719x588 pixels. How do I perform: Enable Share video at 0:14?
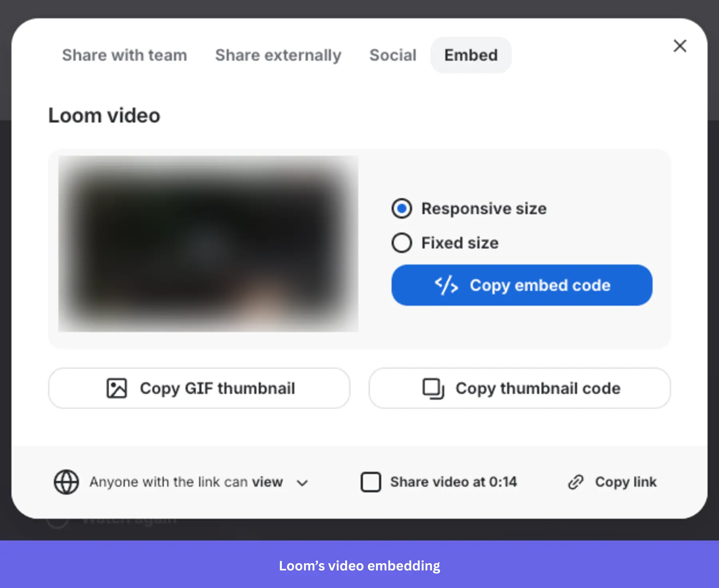point(371,482)
